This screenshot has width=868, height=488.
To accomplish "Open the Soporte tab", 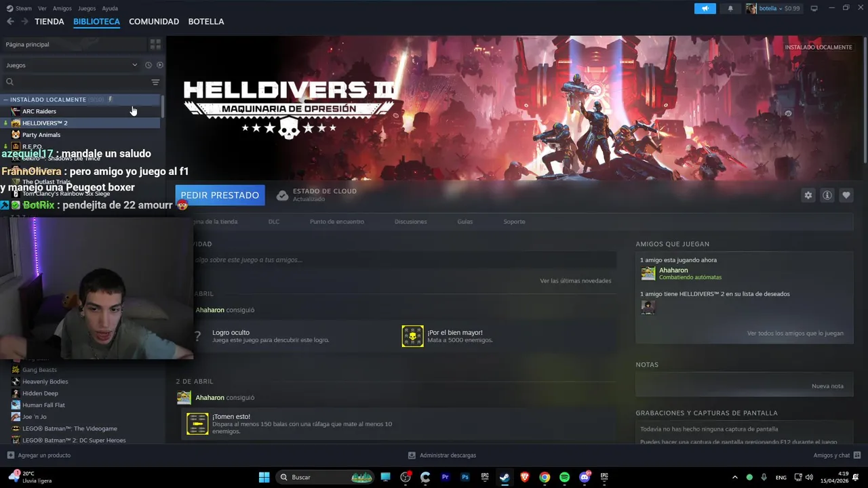I will (x=514, y=222).
